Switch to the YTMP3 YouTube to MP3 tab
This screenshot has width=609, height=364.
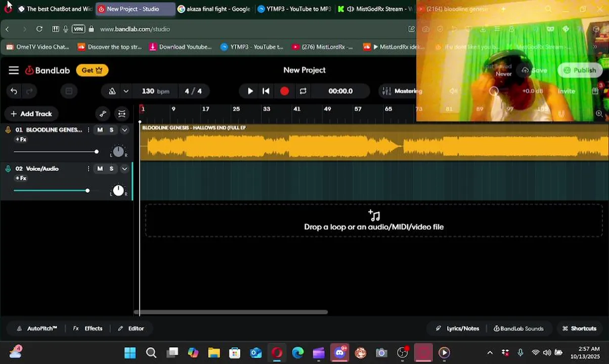[x=294, y=9]
